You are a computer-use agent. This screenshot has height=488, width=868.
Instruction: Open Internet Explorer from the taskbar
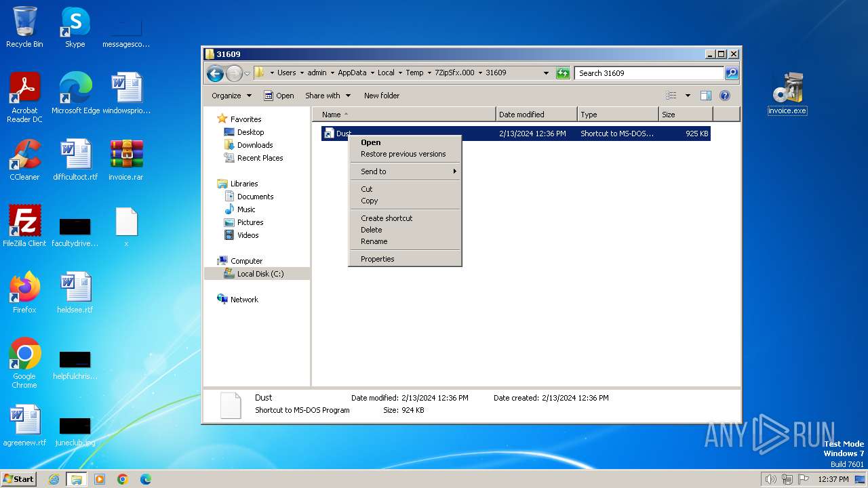click(54, 479)
